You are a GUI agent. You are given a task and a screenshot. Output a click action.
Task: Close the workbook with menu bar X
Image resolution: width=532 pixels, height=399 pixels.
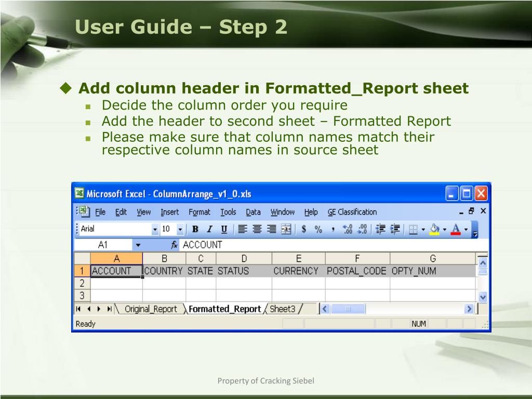(483, 211)
